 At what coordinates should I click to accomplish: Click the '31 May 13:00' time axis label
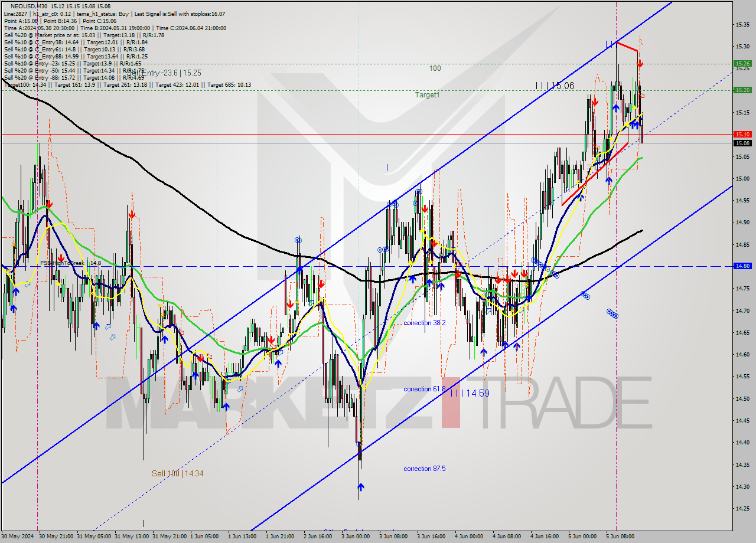pos(132,537)
